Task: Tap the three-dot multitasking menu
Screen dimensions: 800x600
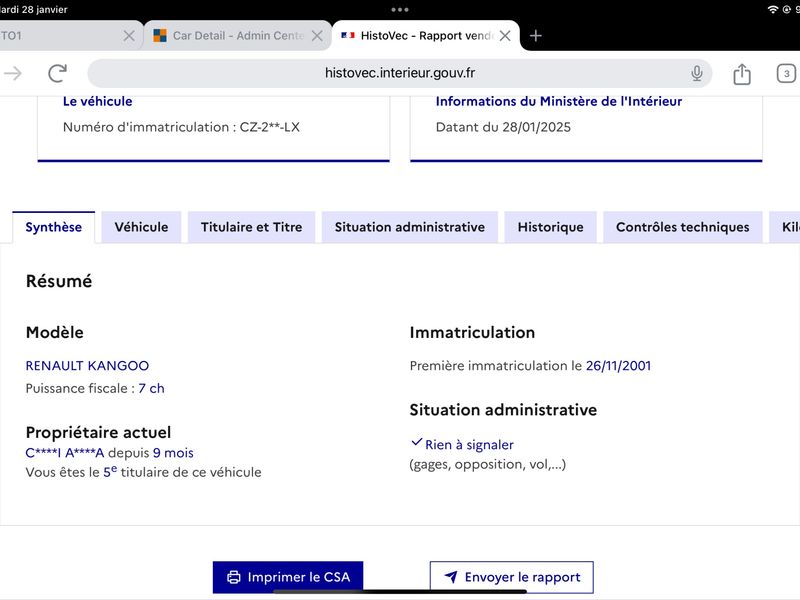Action: coord(399,9)
